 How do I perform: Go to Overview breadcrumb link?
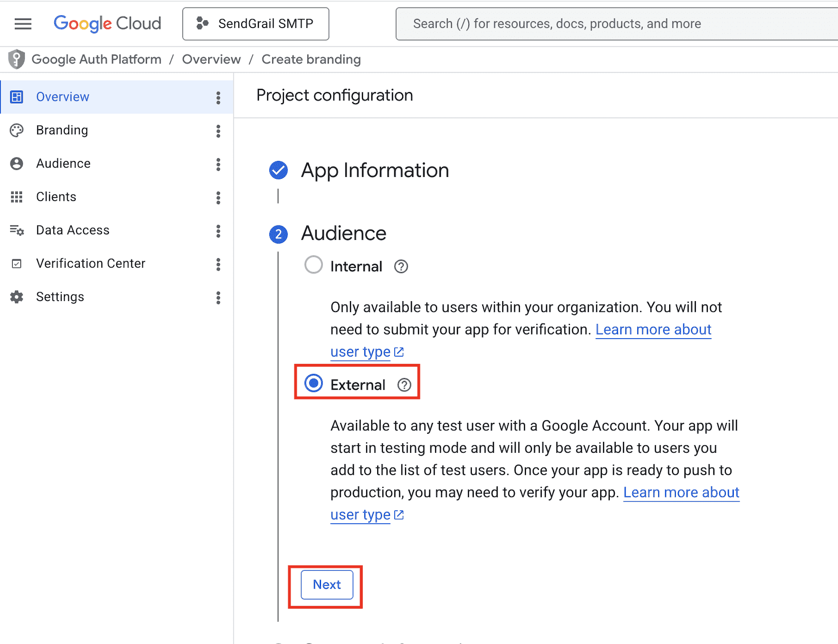(211, 59)
